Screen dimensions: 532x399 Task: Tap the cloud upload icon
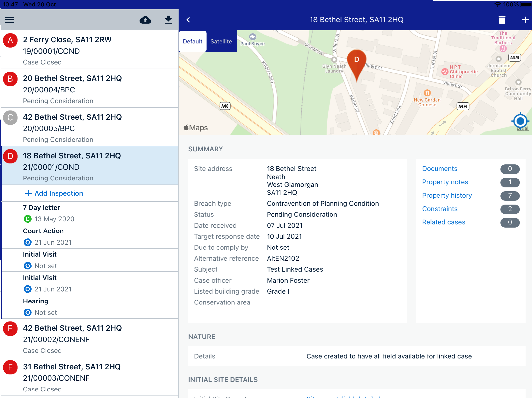point(145,20)
